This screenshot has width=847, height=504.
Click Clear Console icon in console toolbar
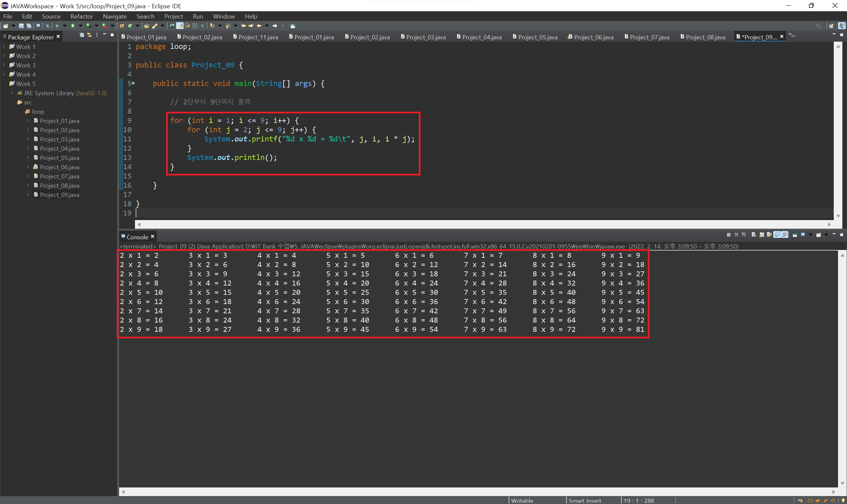click(x=753, y=235)
